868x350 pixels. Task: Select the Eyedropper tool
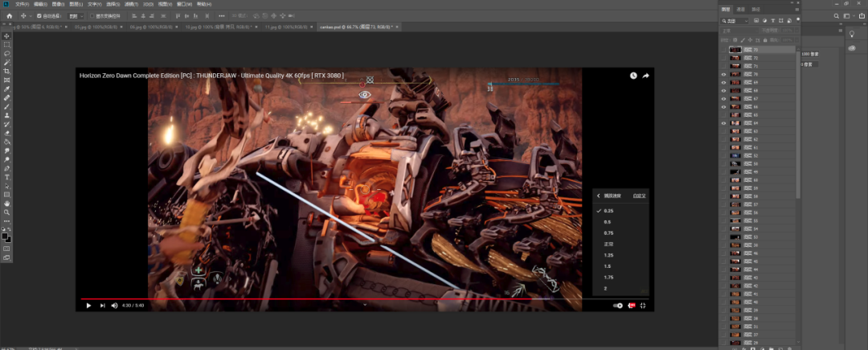click(6, 89)
